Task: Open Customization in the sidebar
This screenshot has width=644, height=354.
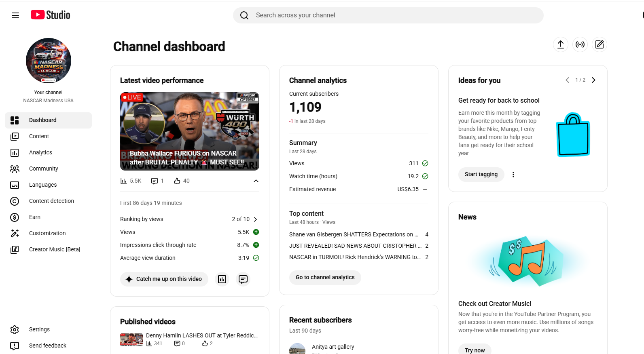Action: pos(49,234)
